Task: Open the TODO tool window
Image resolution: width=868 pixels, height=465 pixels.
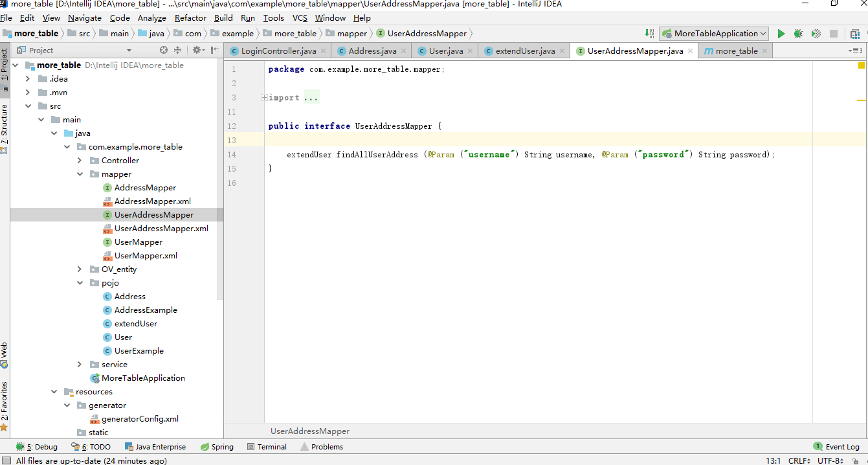Action: 91,447
